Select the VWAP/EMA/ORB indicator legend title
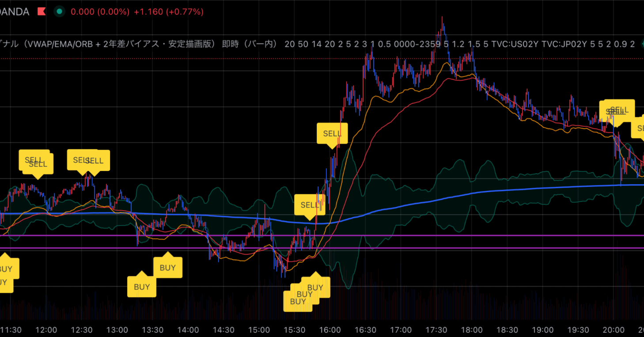644x337 pixels. click(109, 44)
